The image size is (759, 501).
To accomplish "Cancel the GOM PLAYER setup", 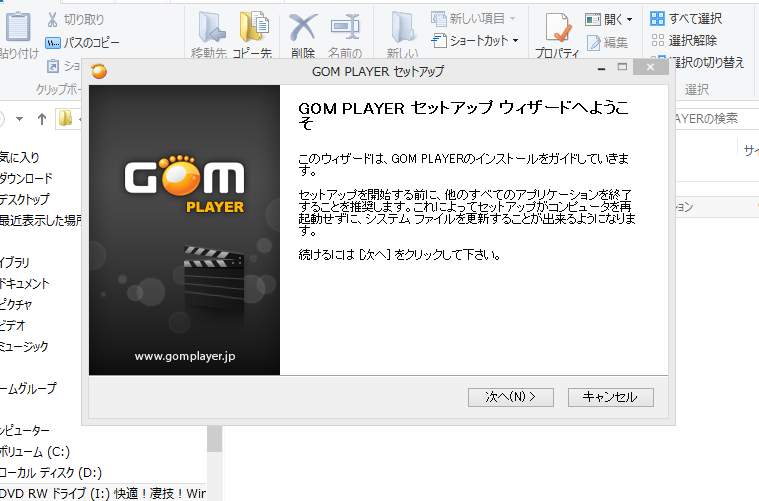I will point(610,397).
